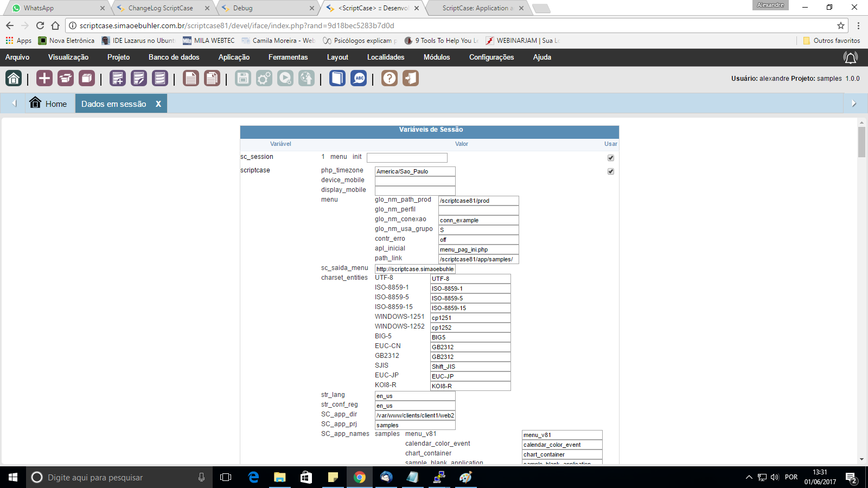Toggle the sc_session Usar checkbox
Screen dimensions: 868x488
point(611,158)
